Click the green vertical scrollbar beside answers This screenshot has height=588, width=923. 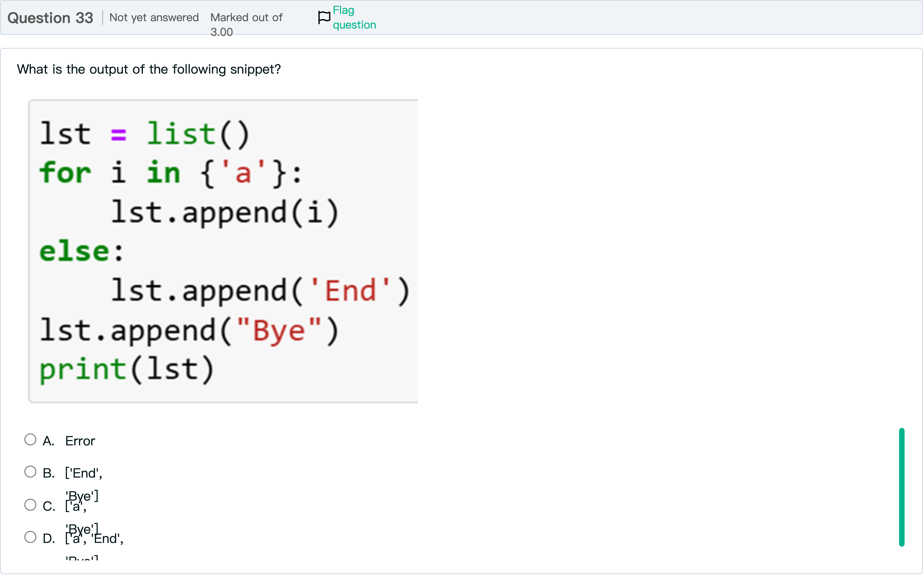902,487
